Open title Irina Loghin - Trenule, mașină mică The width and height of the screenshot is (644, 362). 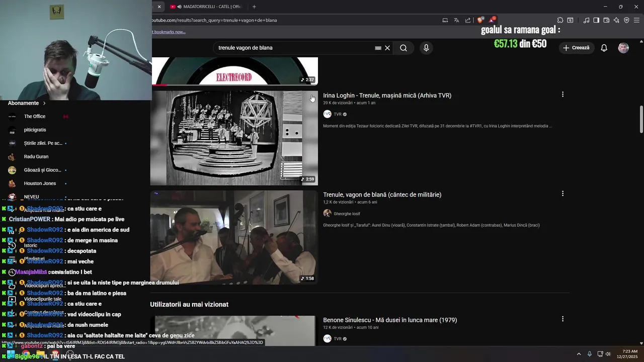click(x=387, y=95)
